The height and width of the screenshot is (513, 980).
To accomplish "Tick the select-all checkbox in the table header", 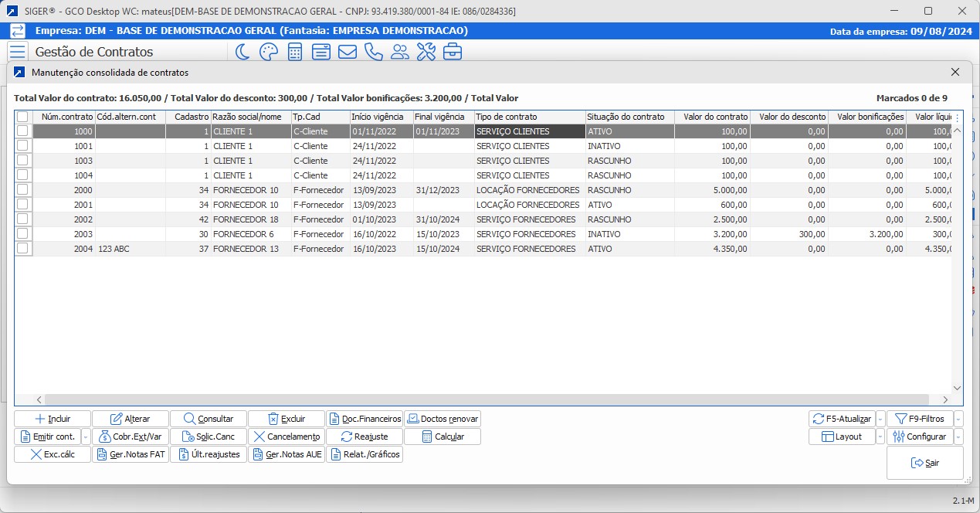I will coord(22,117).
